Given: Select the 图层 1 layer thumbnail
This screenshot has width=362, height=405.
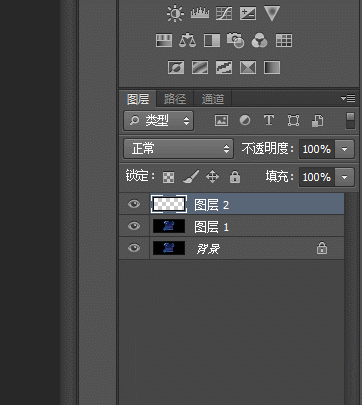Looking at the screenshot, I should tap(169, 226).
